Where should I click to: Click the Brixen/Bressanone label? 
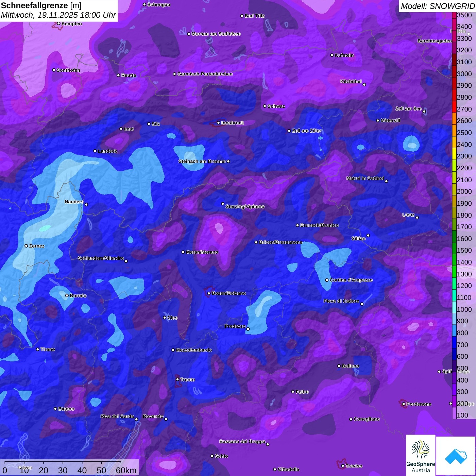(x=280, y=242)
